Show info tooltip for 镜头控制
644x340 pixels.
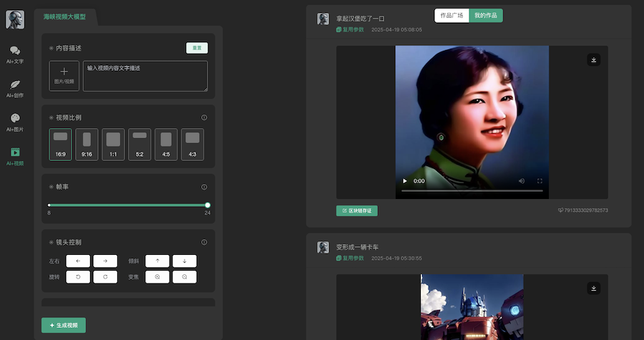tap(204, 242)
